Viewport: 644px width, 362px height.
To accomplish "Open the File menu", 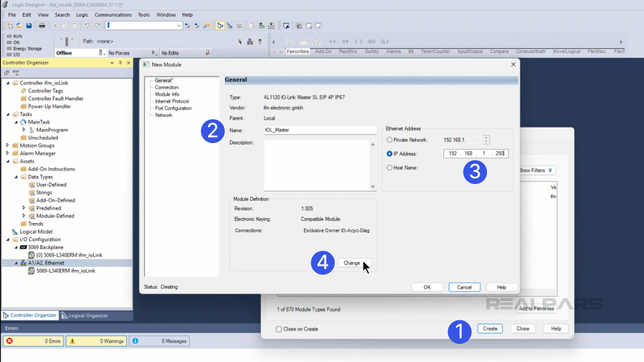I will [12, 15].
